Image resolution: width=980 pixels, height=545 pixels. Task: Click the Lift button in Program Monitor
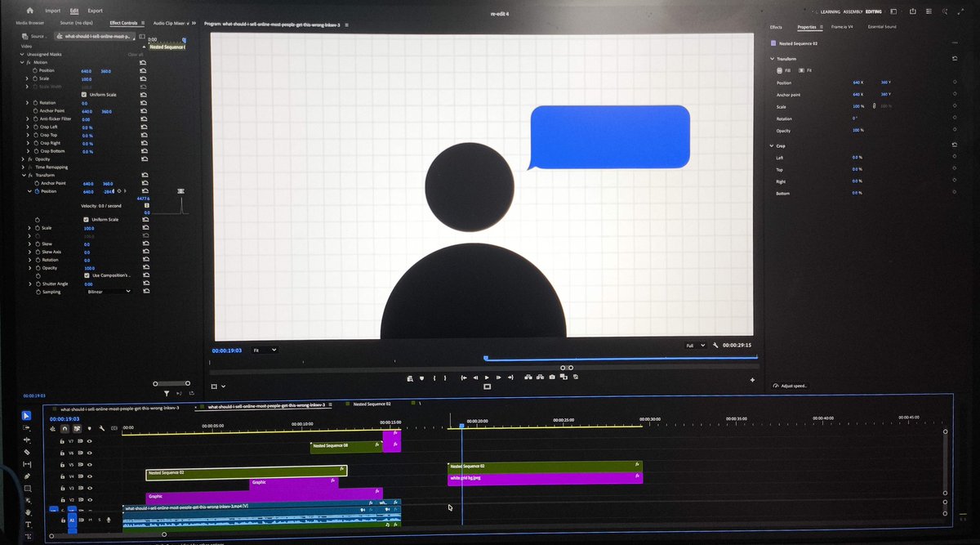click(x=528, y=377)
